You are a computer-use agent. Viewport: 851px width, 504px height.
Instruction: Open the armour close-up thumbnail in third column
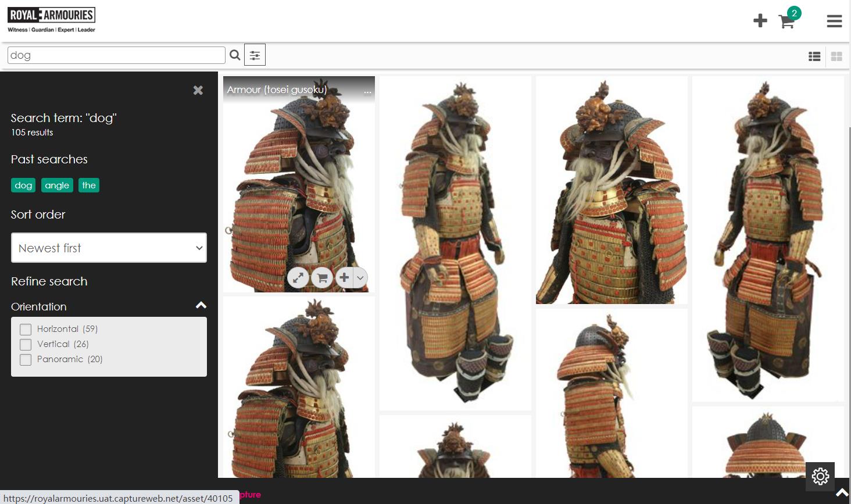612,190
